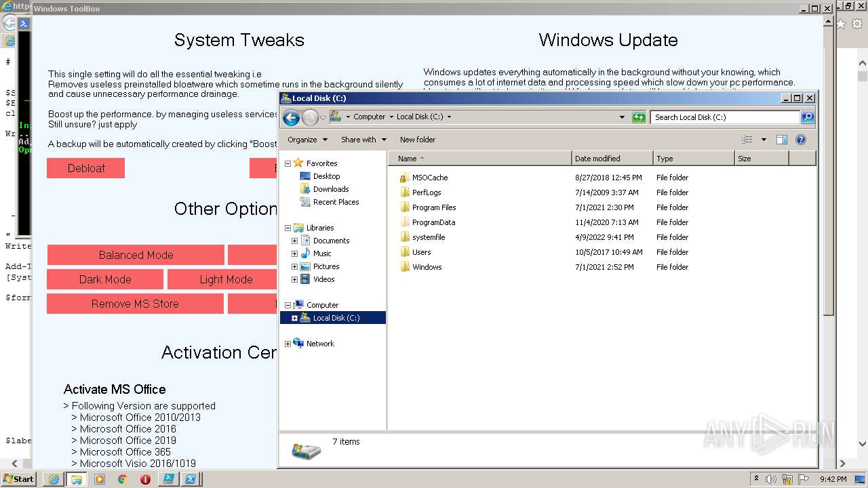Click the Search Local Disk (C:) field
The image size is (868, 488).
point(725,117)
